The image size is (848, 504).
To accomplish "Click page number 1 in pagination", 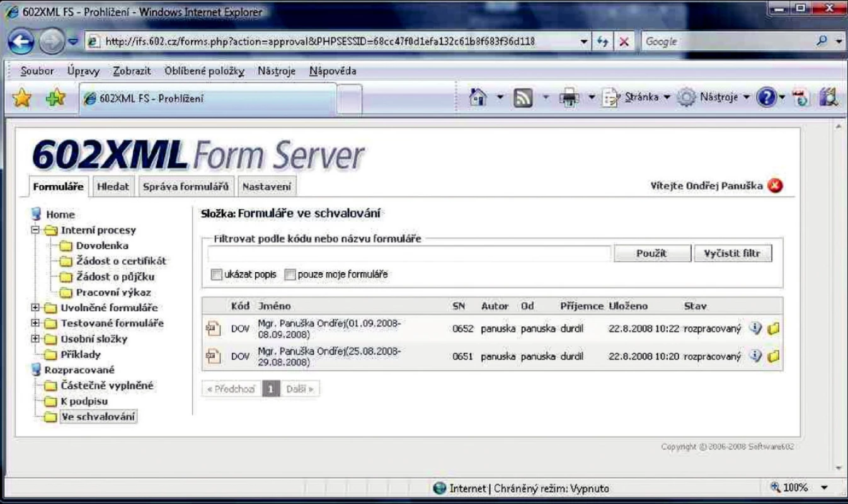I will (x=270, y=389).
